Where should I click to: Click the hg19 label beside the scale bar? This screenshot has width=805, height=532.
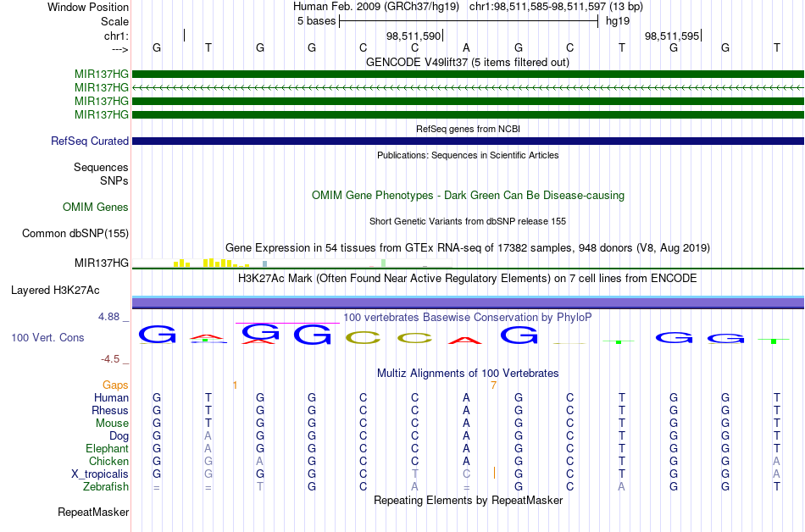coord(618,21)
